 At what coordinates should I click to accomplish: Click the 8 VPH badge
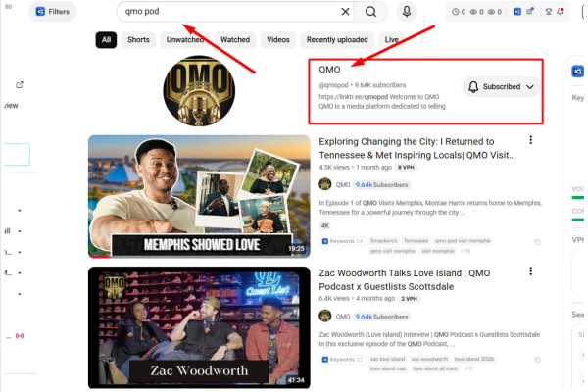coord(406,168)
